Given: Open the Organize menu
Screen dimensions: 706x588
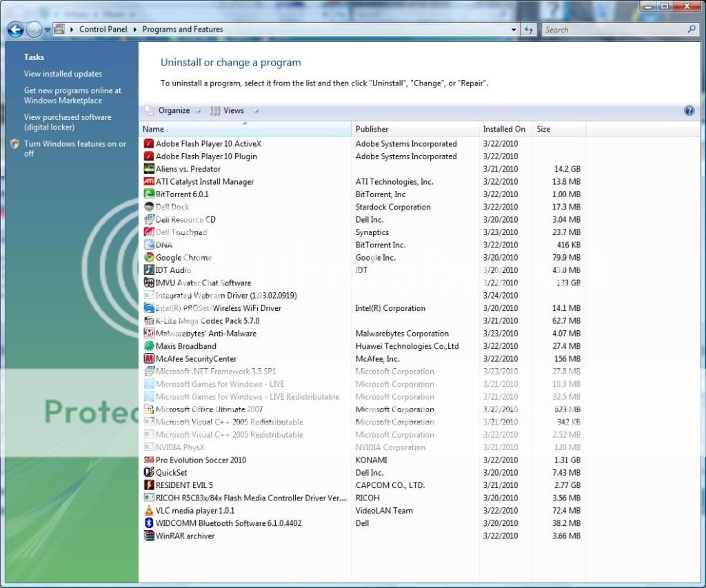Looking at the screenshot, I should [x=174, y=110].
